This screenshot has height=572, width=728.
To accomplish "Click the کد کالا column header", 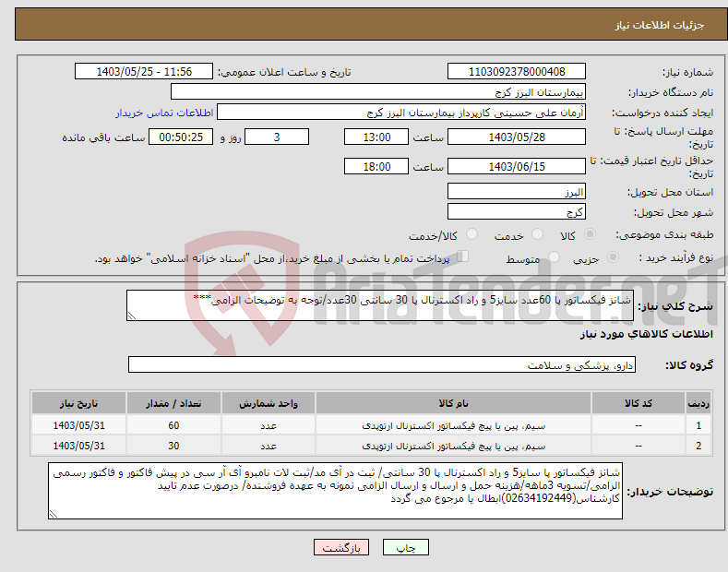I will click(x=638, y=403).
